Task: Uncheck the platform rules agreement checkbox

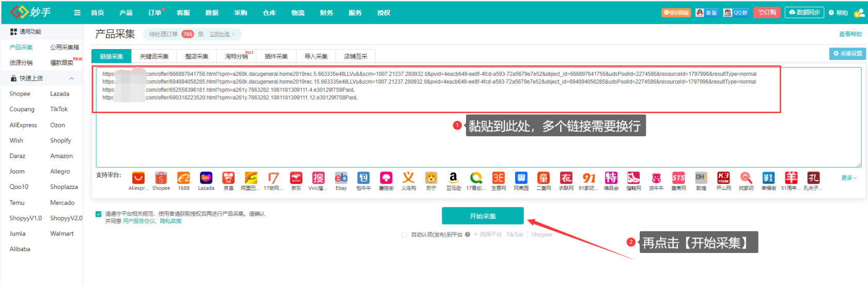Action: coord(98,214)
